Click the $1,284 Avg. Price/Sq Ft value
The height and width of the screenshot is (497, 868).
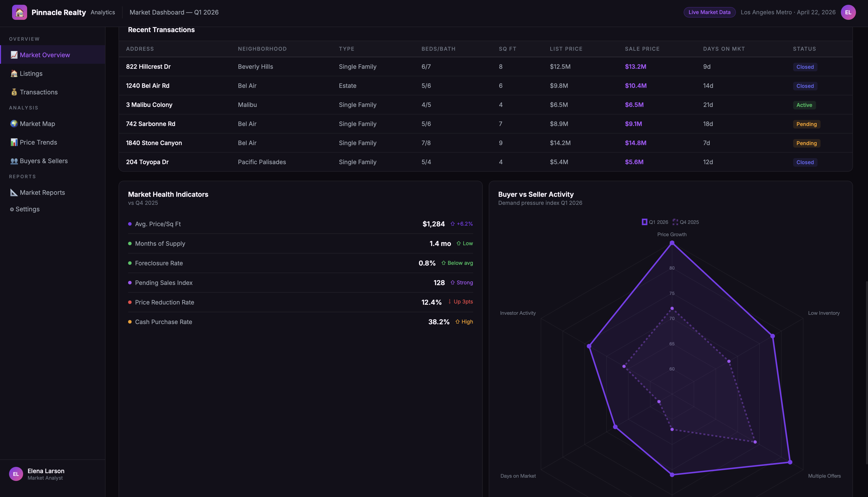click(434, 224)
